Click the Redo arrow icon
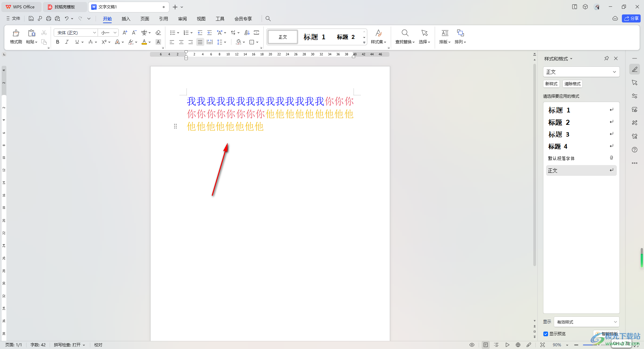 coord(80,18)
